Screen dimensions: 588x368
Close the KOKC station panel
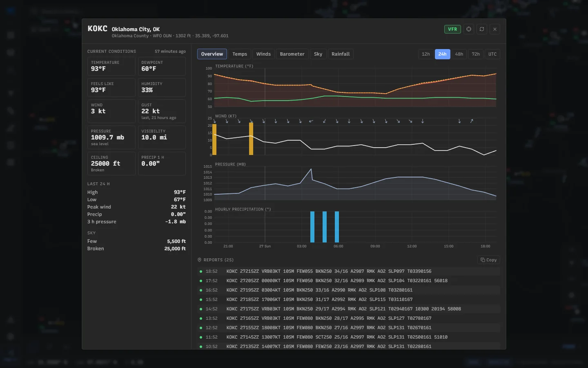(x=495, y=29)
